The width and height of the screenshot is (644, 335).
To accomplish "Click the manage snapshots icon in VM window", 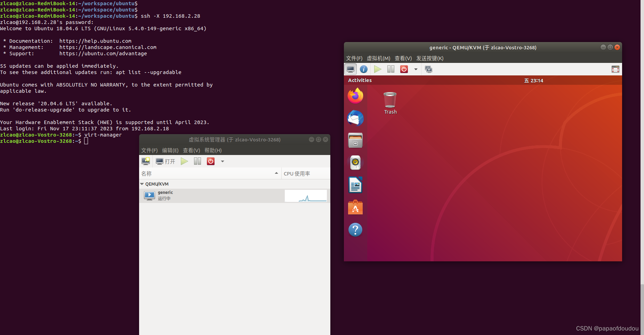I will pos(429,69).
